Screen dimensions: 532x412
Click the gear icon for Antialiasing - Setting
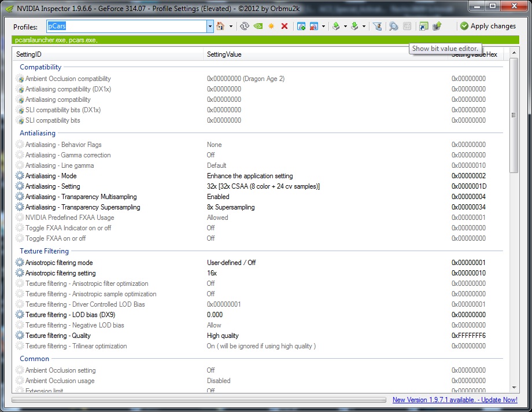pyautogui.click(x=20, y=186)
